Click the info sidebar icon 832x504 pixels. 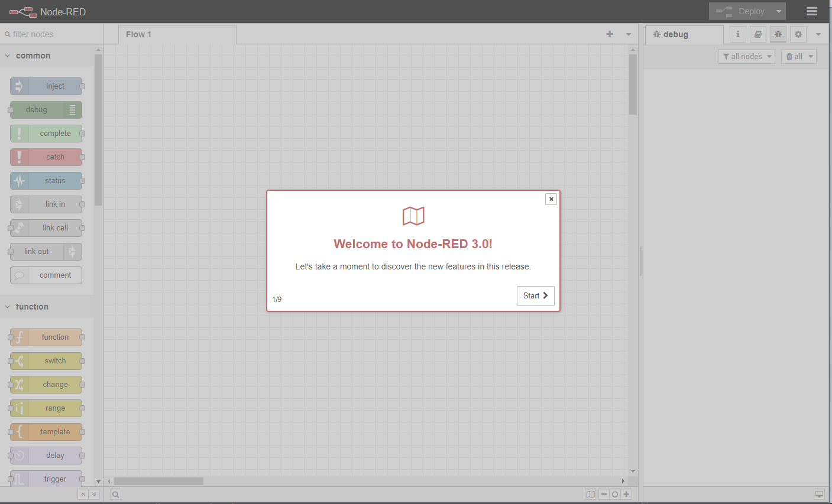point(737,34)
